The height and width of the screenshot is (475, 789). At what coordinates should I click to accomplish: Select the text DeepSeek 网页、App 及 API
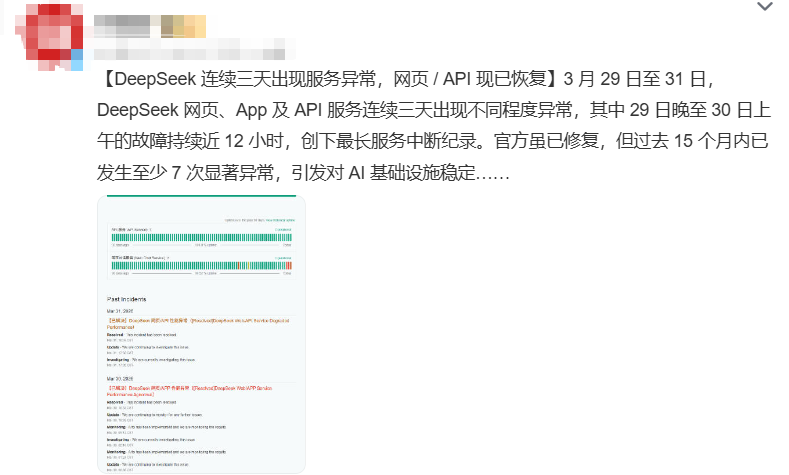pyautogui.click(x=209, y=110)
